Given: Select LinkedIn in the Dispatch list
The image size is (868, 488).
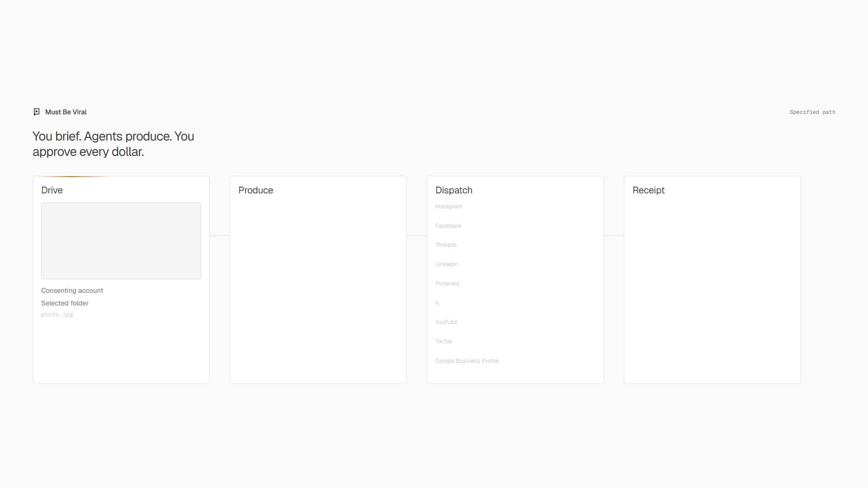Looking at the screenshot, I should (x=446, y=264).
